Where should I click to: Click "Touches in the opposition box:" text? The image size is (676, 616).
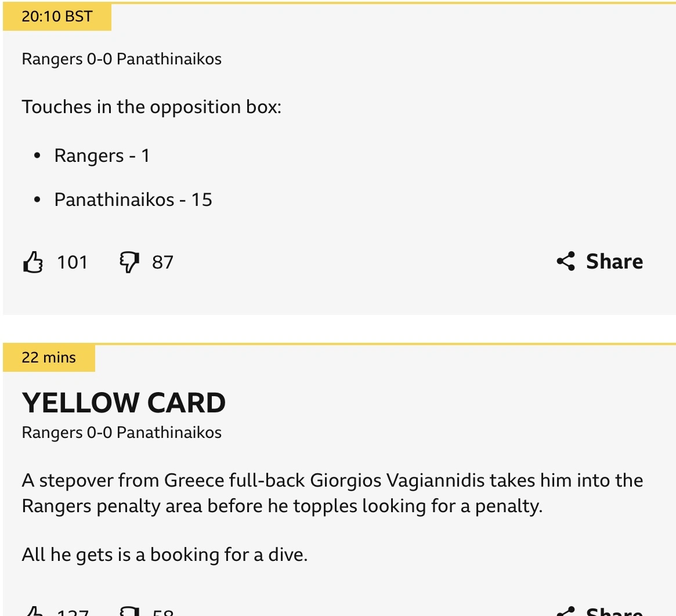151,107
